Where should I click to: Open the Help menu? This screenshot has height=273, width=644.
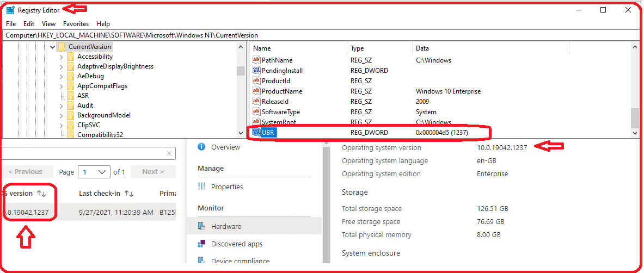(x=103, y=24)
